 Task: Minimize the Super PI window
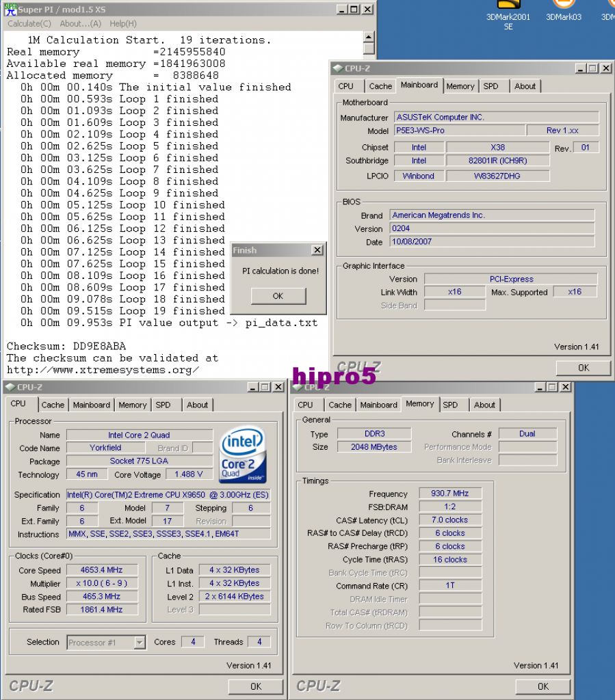[x=341, y=9]
